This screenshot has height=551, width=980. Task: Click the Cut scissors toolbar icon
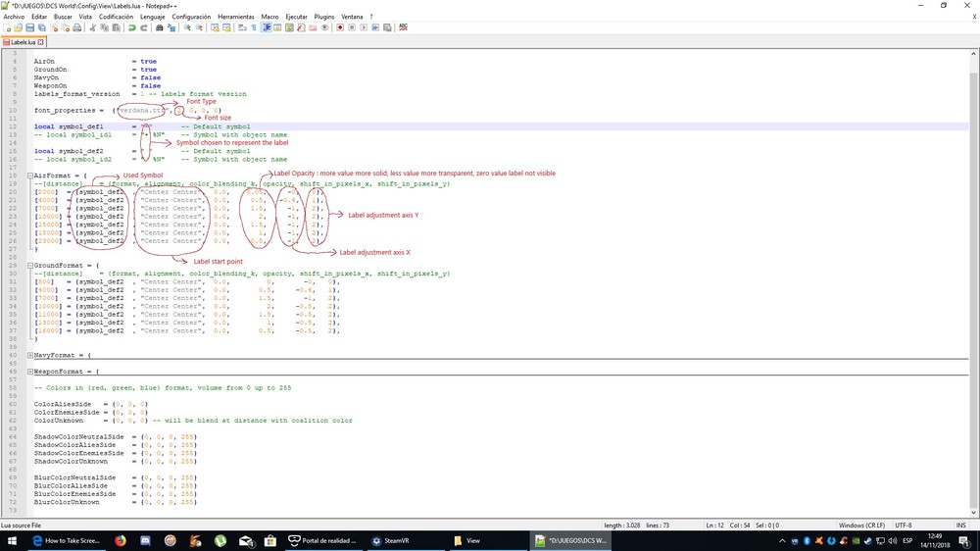click(93, 27)
